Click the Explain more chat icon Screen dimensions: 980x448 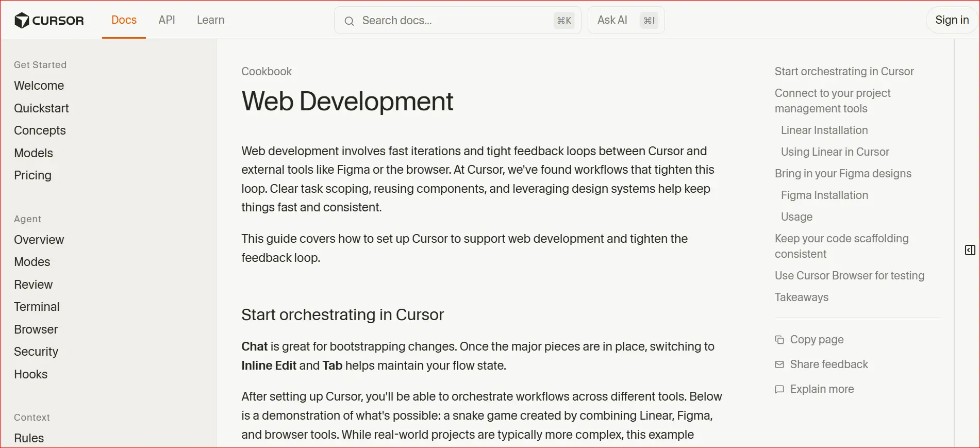pos(779,389)
